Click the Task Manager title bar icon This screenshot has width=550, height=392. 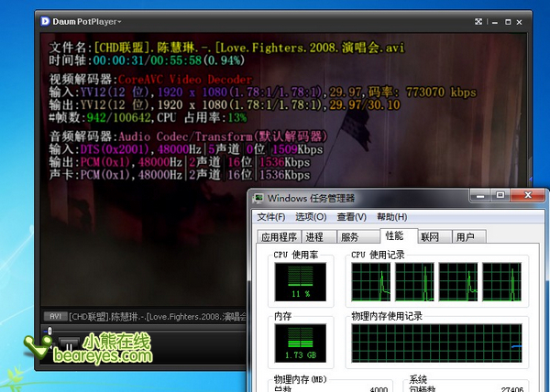258,198
